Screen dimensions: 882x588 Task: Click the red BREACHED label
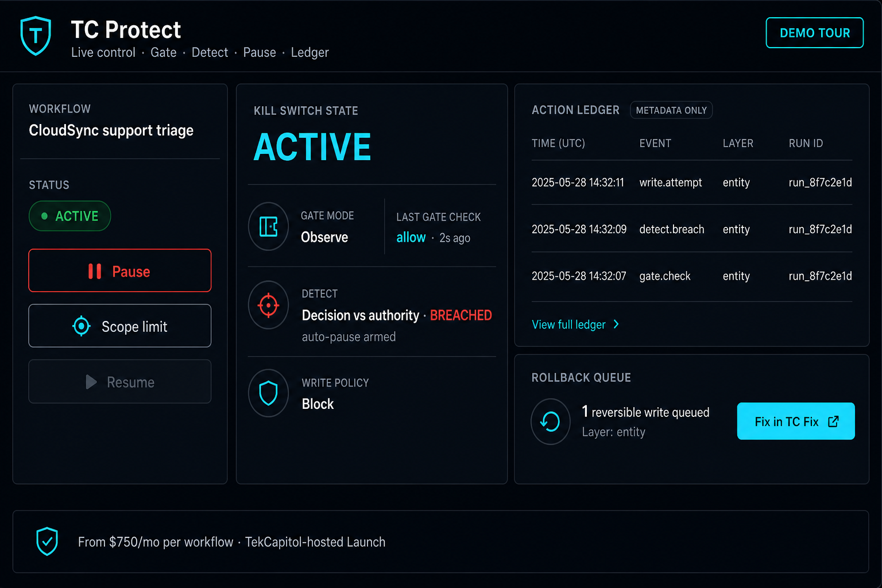461,315
